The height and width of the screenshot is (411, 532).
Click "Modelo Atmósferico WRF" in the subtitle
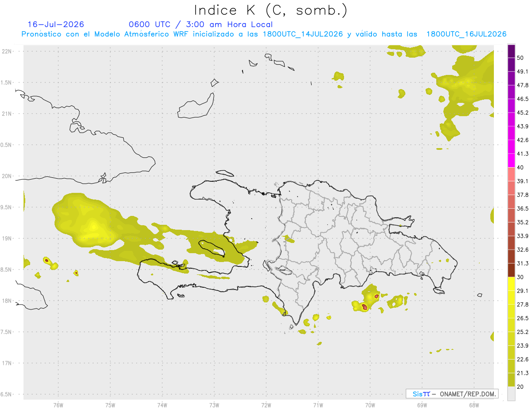tap(142, 34)
